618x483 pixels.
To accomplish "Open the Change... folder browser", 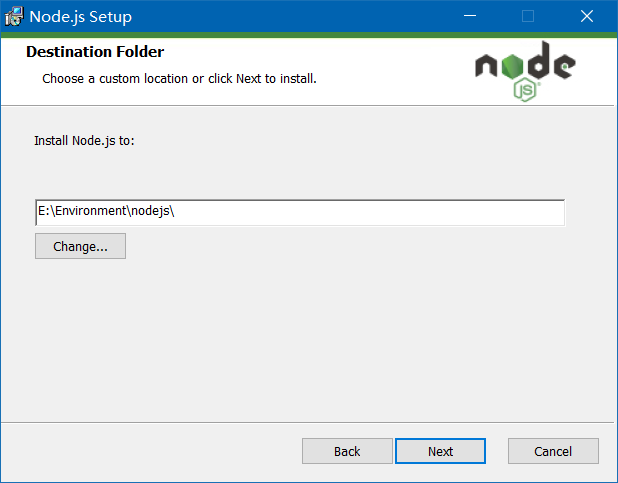I will pos(80,246).
